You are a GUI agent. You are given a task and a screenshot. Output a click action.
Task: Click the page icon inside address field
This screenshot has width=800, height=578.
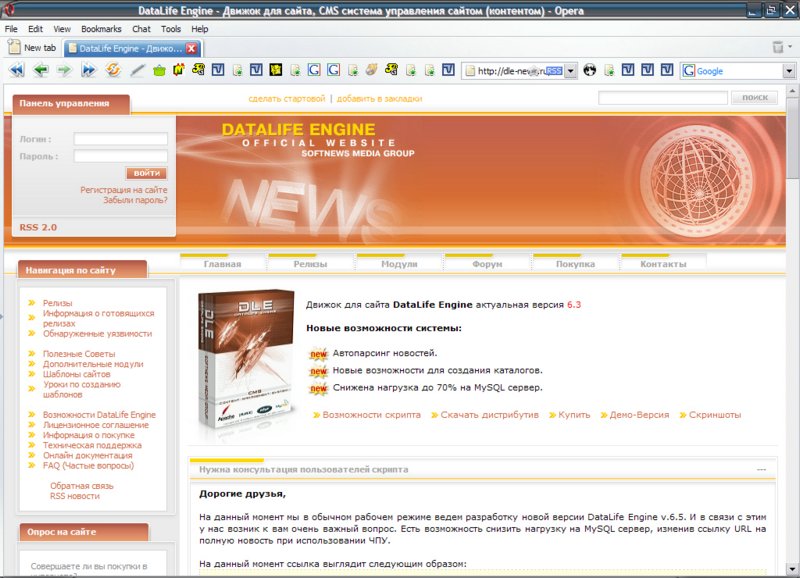point(470,70)
